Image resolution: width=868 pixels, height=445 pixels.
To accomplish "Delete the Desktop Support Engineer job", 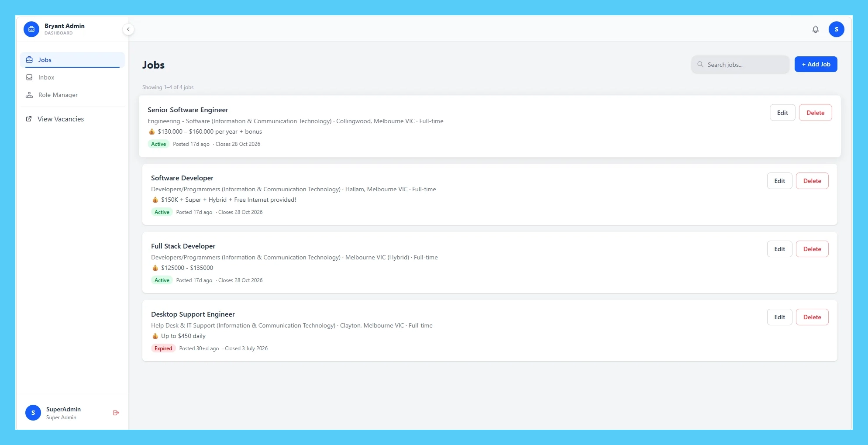I will coord(812,317).
